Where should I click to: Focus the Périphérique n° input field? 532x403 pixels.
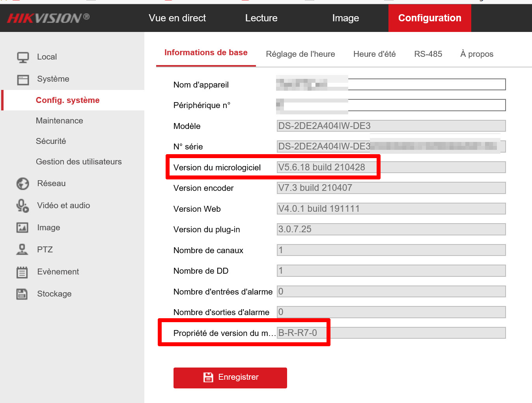426,105
